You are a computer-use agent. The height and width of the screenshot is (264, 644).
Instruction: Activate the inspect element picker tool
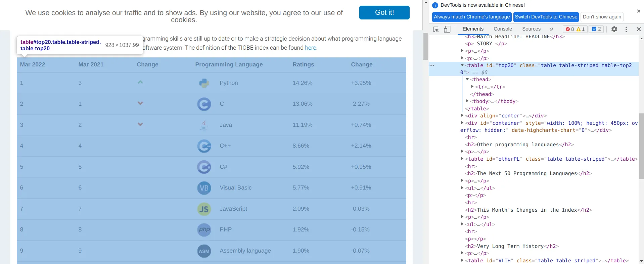436,29
